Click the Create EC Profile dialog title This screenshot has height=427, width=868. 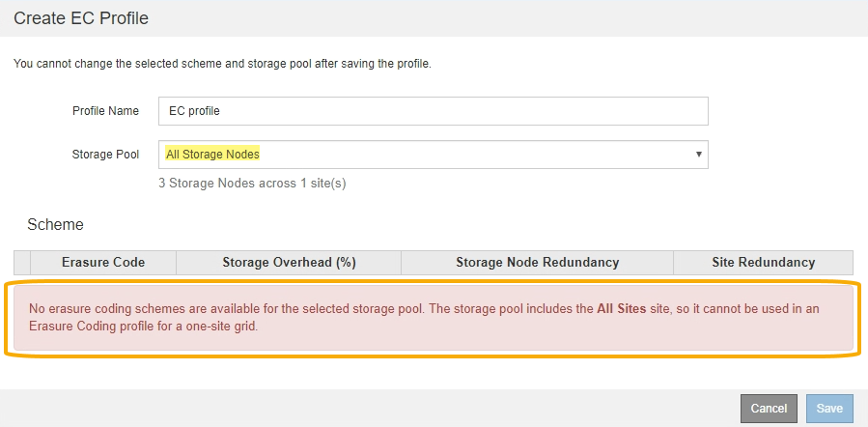point(81,18)
